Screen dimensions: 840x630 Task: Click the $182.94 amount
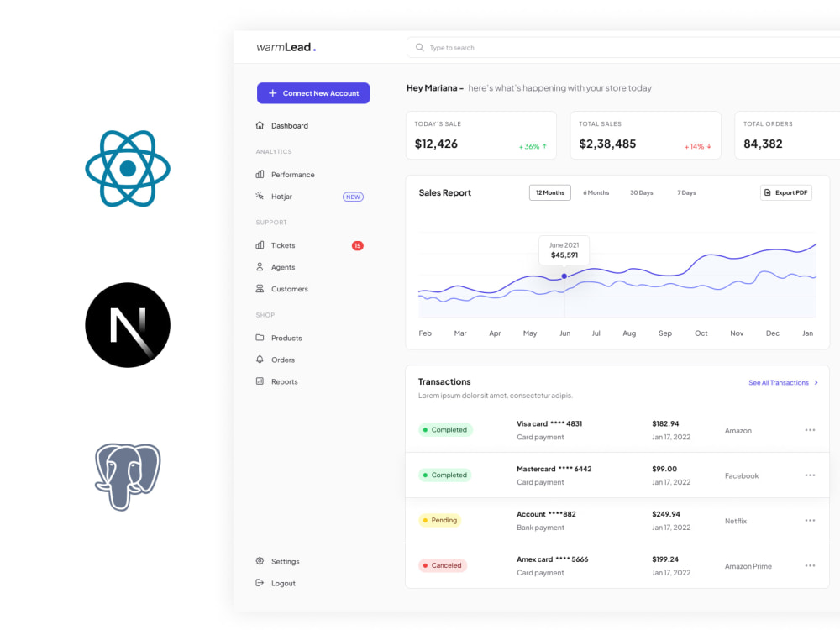(665, 423)
